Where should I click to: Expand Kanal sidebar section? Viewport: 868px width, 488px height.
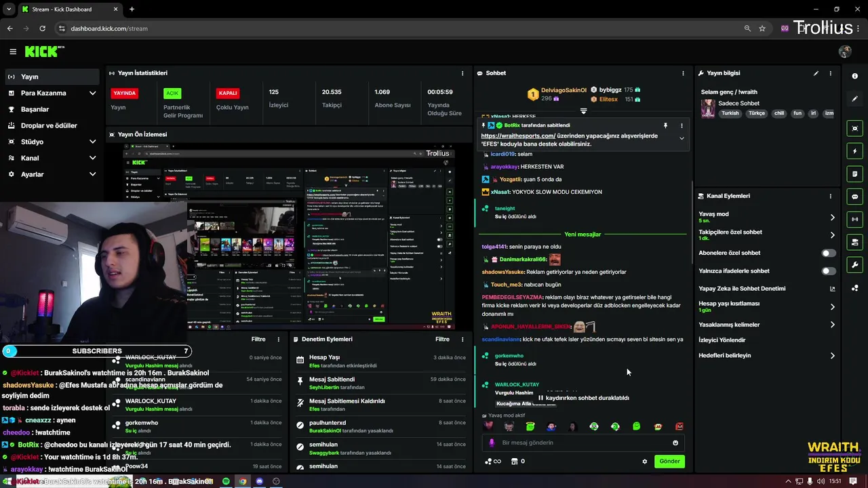tap(93, 158)
